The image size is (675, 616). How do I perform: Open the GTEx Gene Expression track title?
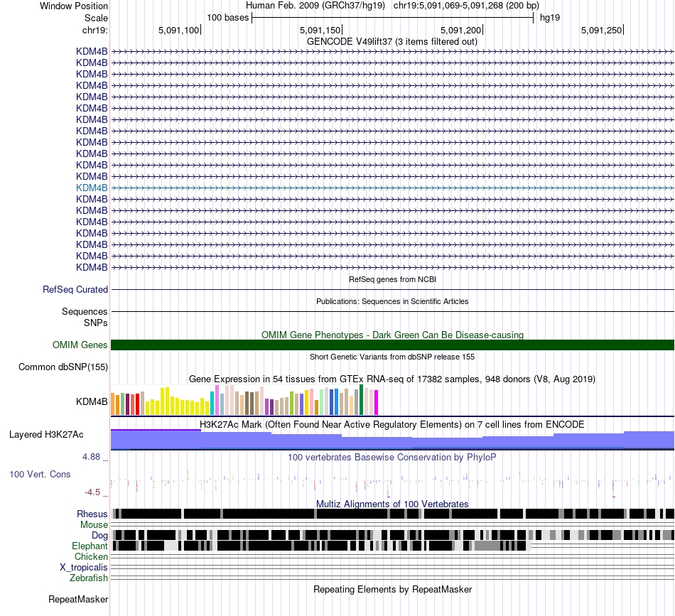click(392, 379)
